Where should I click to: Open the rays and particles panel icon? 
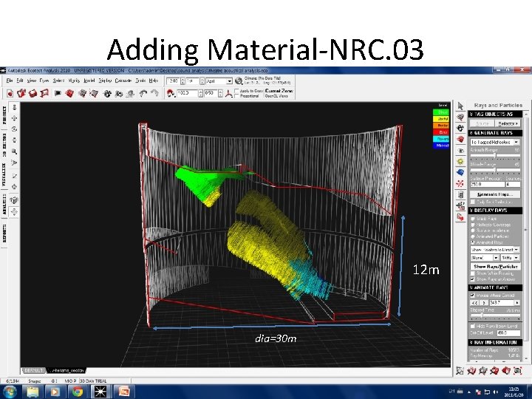click(460, 183)
